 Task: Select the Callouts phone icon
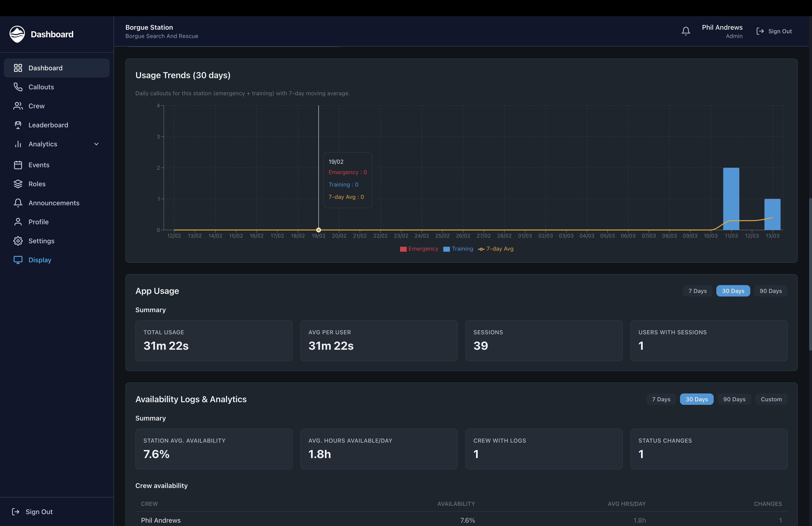(18, 87)
